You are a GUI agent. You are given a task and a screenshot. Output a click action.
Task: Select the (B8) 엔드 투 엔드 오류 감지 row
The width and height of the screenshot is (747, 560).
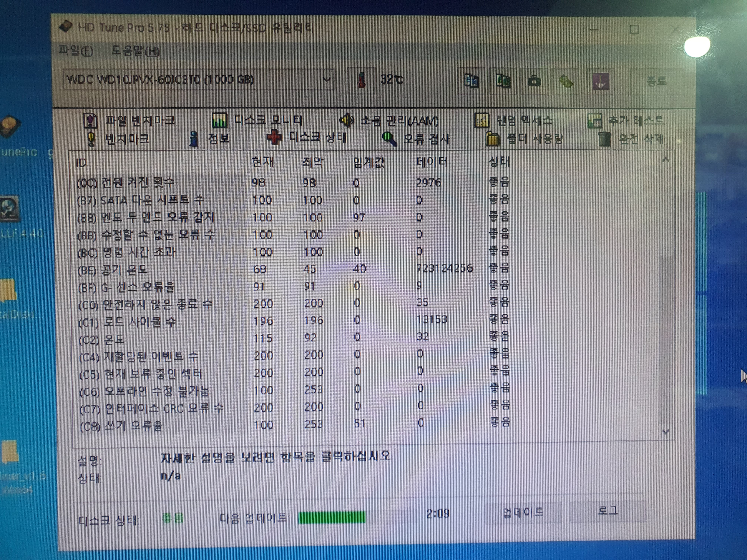tap(293, 217)
